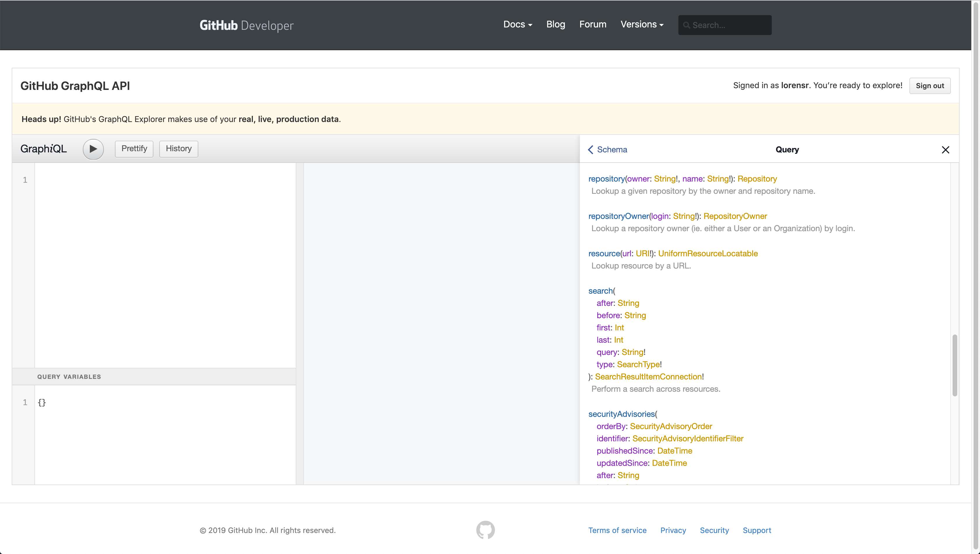This screenshot has height=554, width=980.
Task: Open the Repository return type
Action: coord(757,179)
